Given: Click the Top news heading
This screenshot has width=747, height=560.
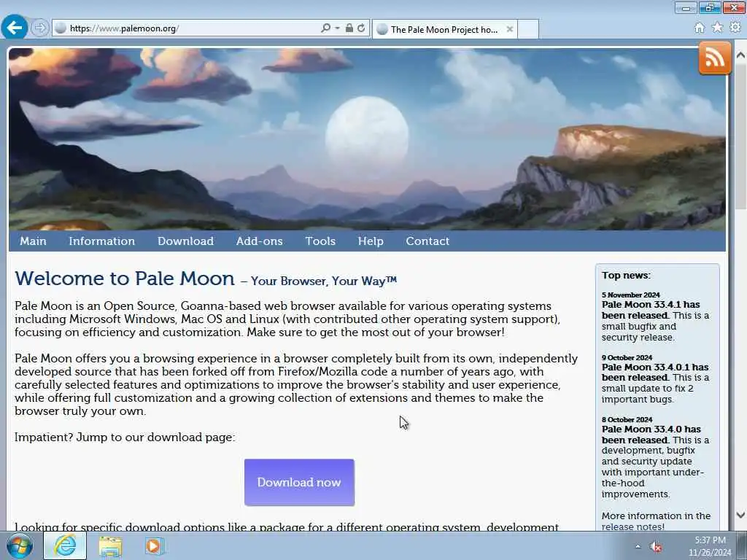Looking at the screenshot, I should pos(626,275).
